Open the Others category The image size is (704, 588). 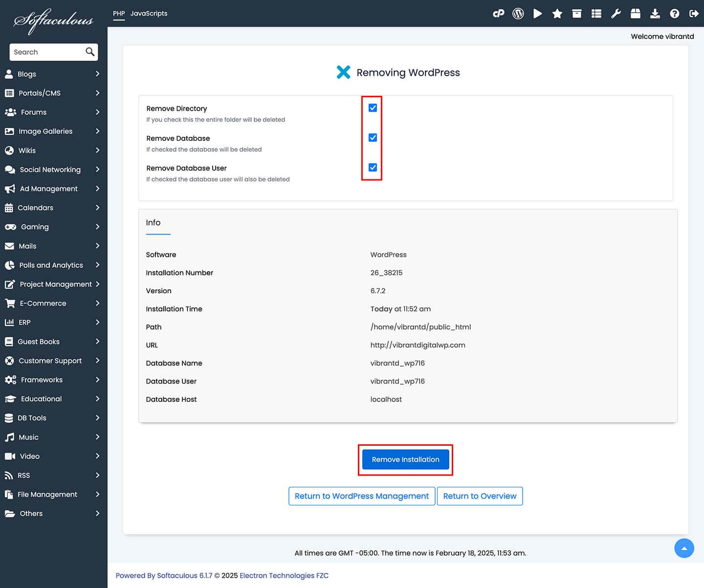click(54, 513)
